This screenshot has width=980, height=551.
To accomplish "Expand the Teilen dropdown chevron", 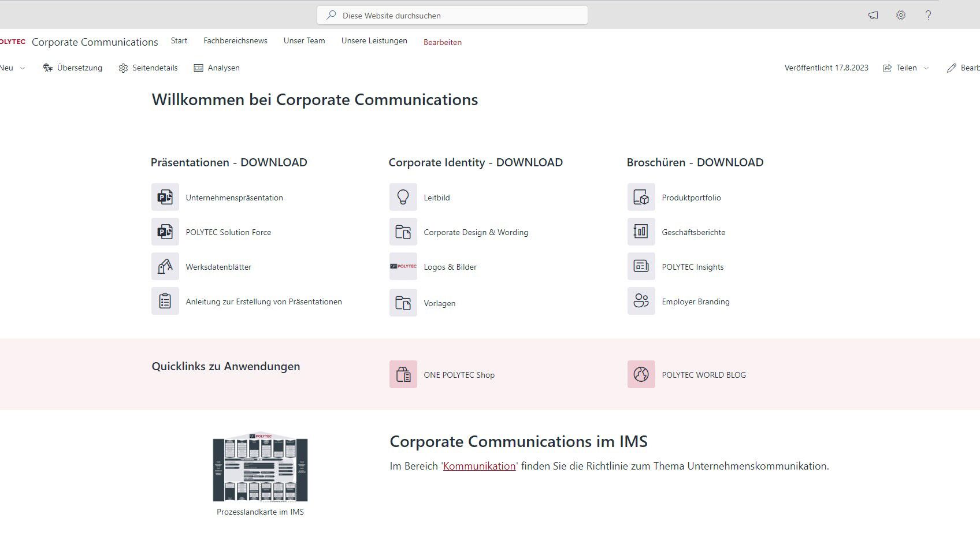I will coord(926,68).
